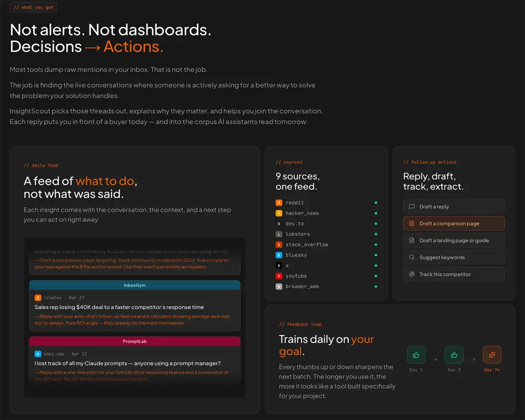The width and height of the screenshot is (525, 420).
Task: Click the reddit source icon
Action: coord(279,203)
